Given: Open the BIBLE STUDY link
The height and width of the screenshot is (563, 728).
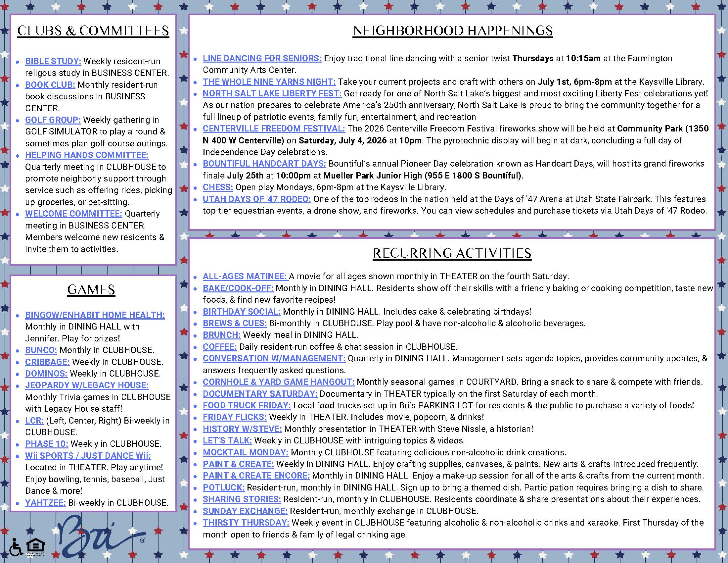Looking at the screenshot, I should (x=53, y=61).
